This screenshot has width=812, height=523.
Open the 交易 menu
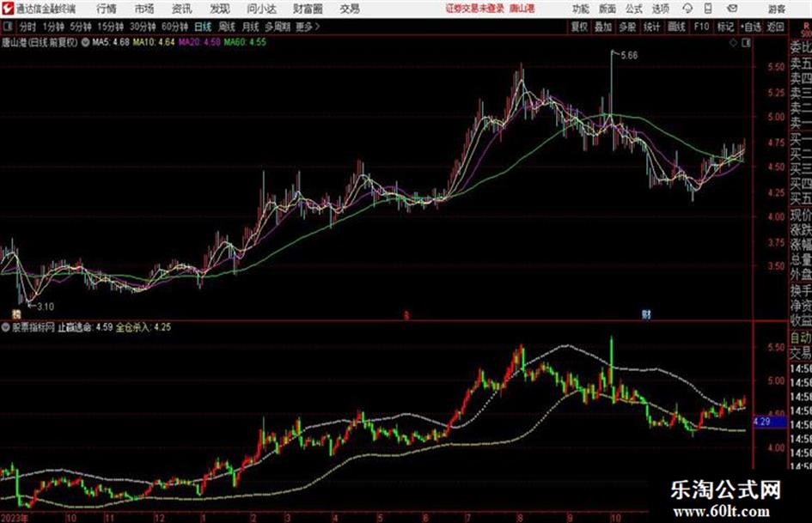[350, 9]
